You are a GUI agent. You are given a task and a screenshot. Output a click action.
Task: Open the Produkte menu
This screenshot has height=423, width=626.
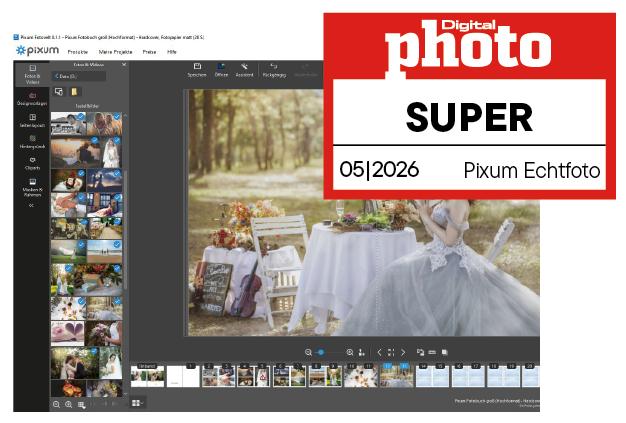point(77,52)
